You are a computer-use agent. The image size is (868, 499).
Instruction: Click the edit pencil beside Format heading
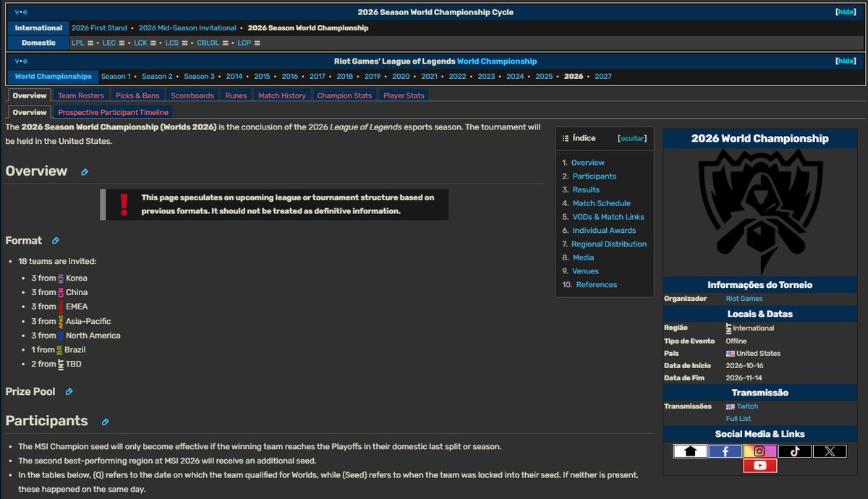[56, 241]
